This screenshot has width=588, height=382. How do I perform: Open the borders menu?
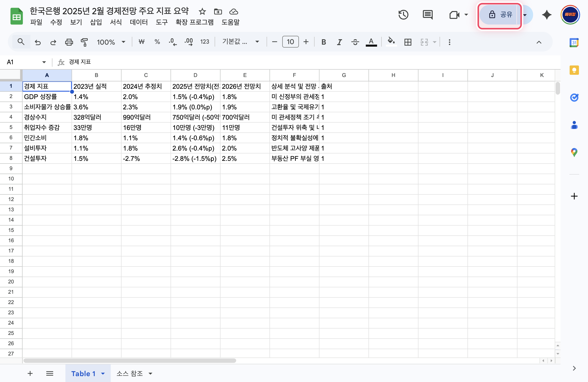407,42
